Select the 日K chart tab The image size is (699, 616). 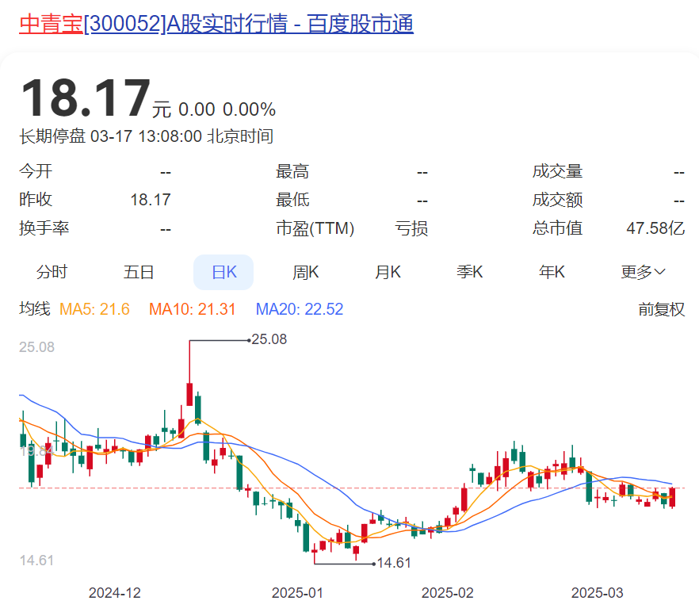tap(223, 272)
